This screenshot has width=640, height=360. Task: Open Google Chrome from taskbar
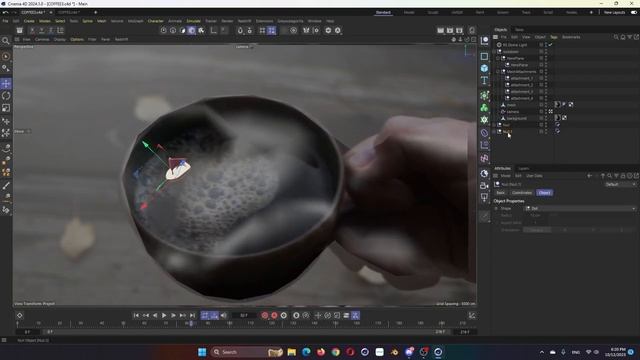(336, 352)
